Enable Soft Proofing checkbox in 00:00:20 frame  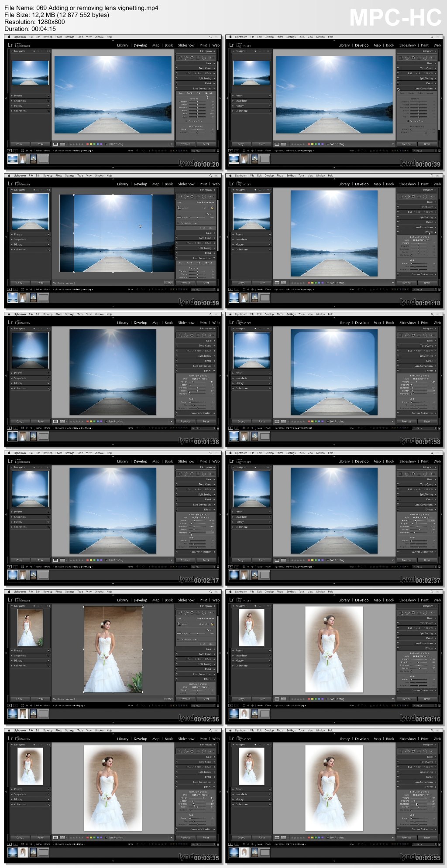107,144
